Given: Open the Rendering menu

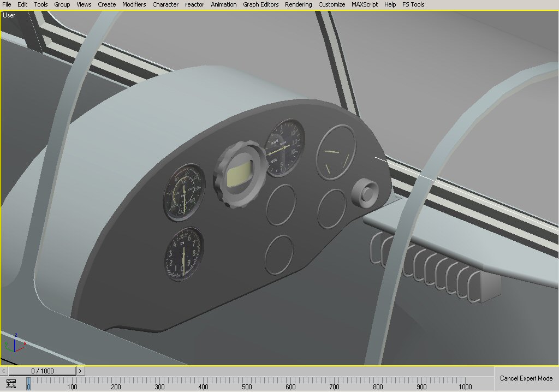Looking at the screenshot, I should pyautogui.click(x=298, y=4).
